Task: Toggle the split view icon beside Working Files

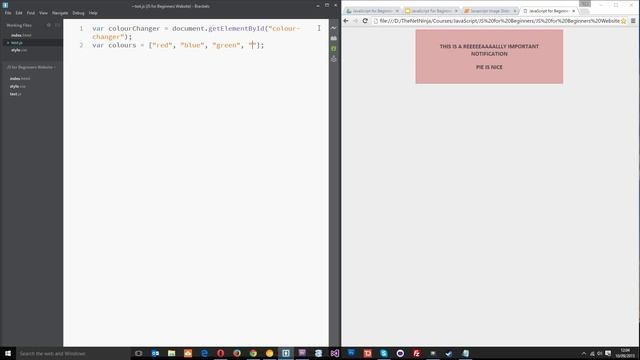Action: (57, 25)
